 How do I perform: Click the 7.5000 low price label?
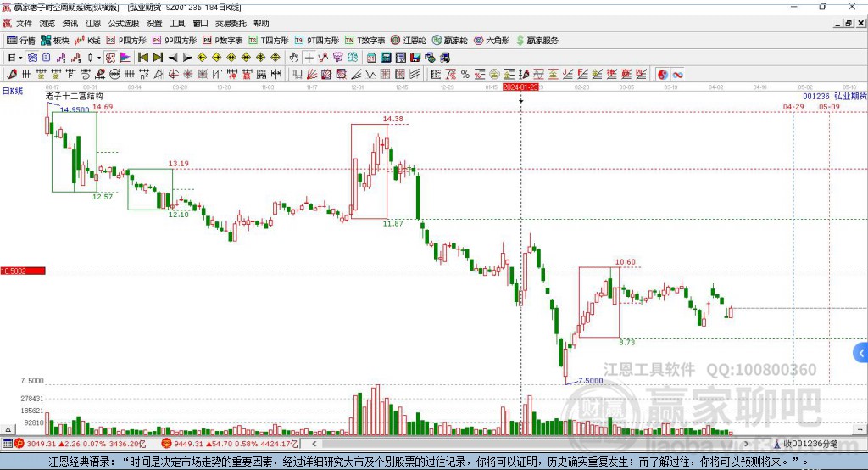coord(591,381)
